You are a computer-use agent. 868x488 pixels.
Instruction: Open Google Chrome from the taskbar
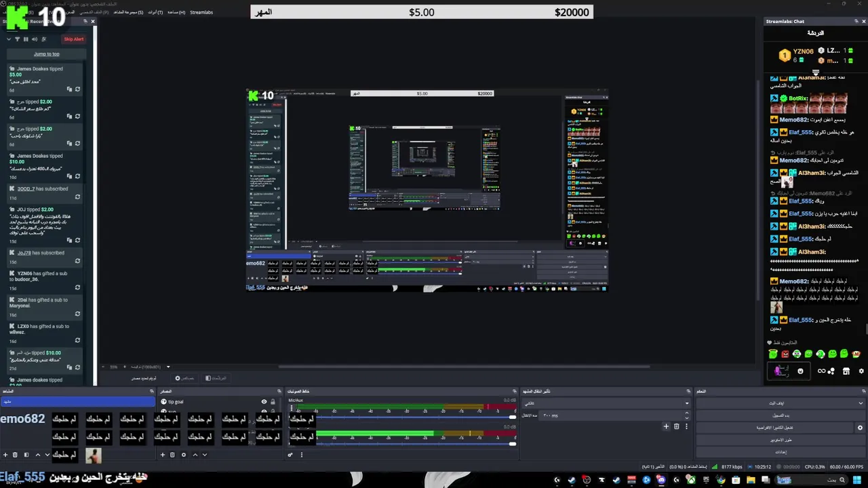tap(721, 480)
